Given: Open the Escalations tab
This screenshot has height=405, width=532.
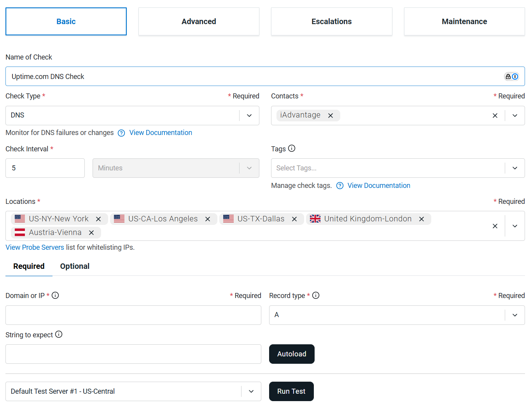Looking at the screenshot, I should coord(331,21).
